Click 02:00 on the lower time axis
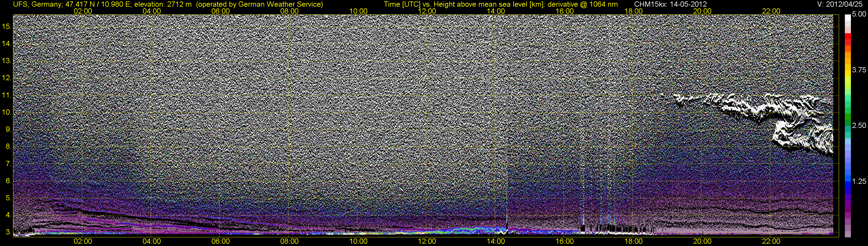Viewport: 868px width, 246px height. point(83,241)
